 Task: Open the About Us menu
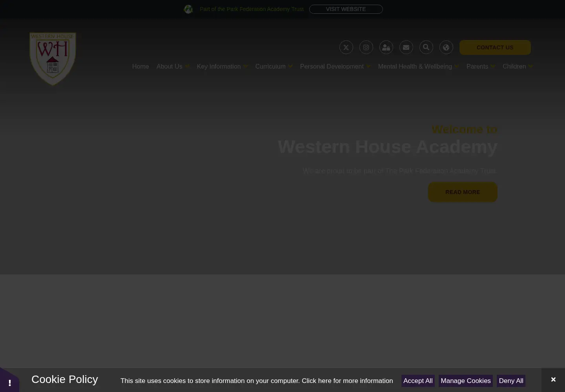(169, 67)
